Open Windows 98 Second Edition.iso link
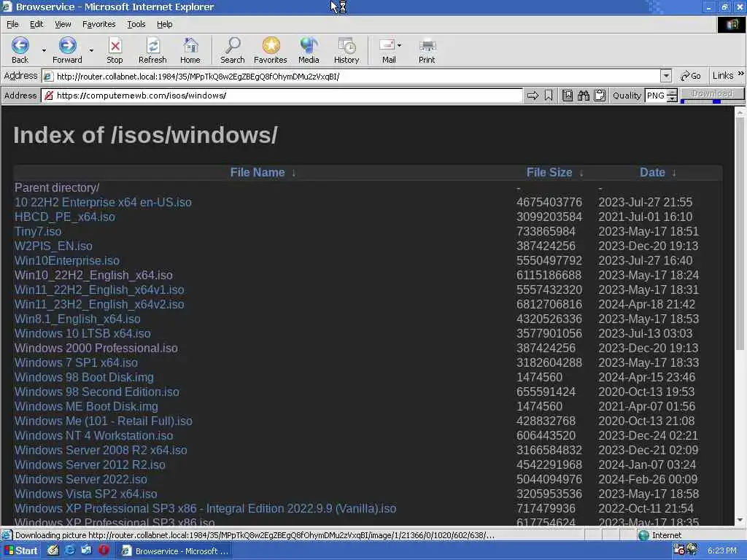 (97, 392)
